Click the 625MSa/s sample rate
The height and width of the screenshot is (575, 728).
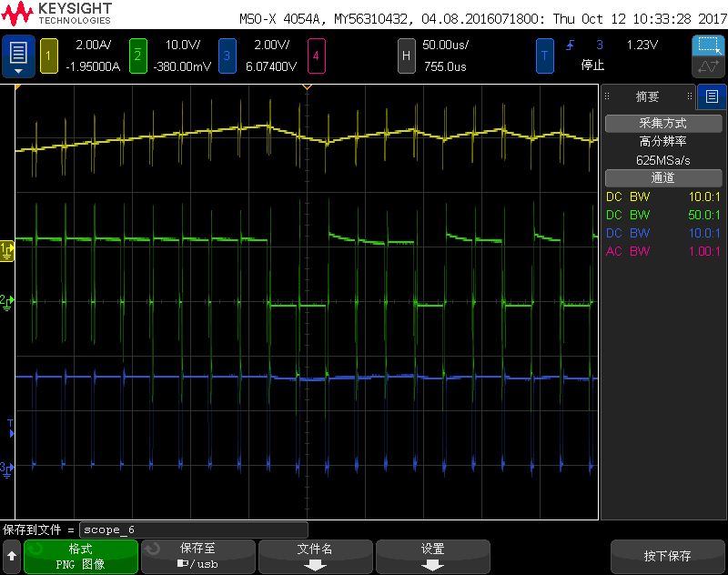pos(663,160)
